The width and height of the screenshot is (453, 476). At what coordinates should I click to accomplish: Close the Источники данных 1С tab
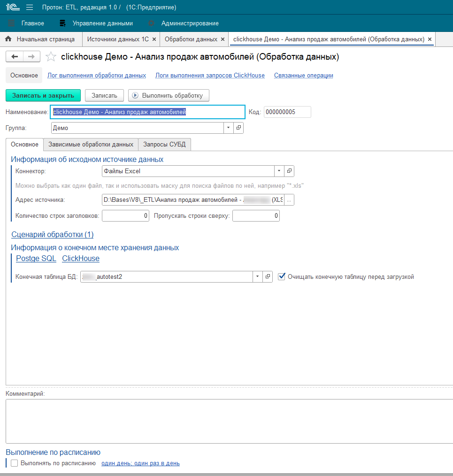(154, 39)
